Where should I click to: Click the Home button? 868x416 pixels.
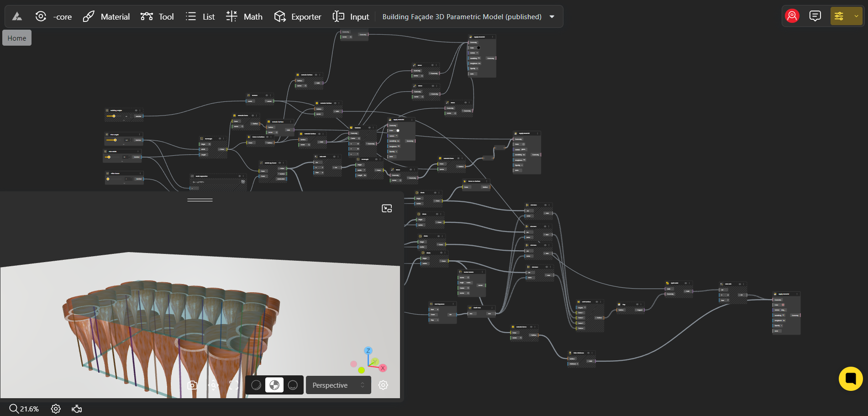(17, 38)
